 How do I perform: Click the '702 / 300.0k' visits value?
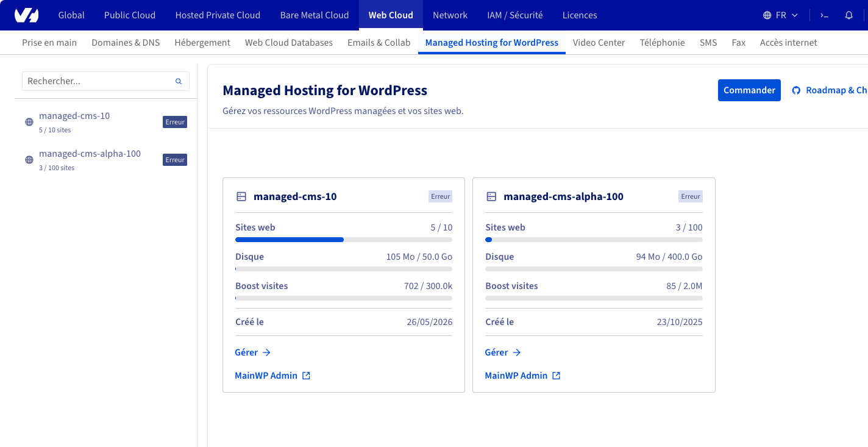point(428,286)
